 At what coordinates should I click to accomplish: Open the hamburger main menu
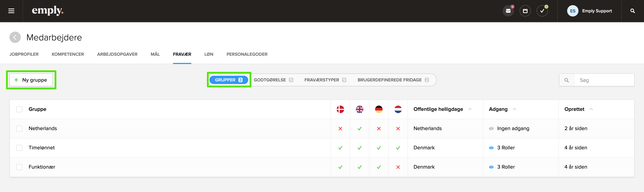[x=11, y=11]
